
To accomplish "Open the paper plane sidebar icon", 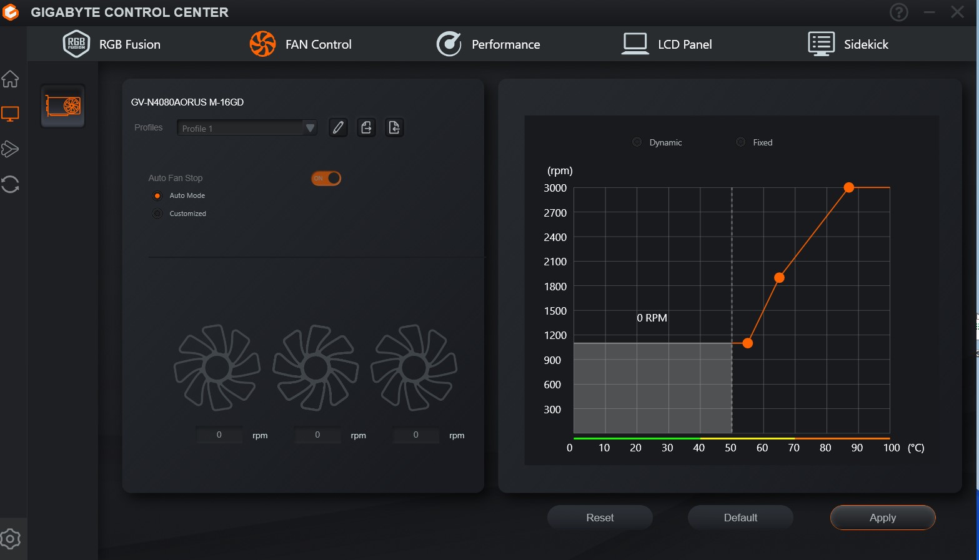I will coord(11,149).
